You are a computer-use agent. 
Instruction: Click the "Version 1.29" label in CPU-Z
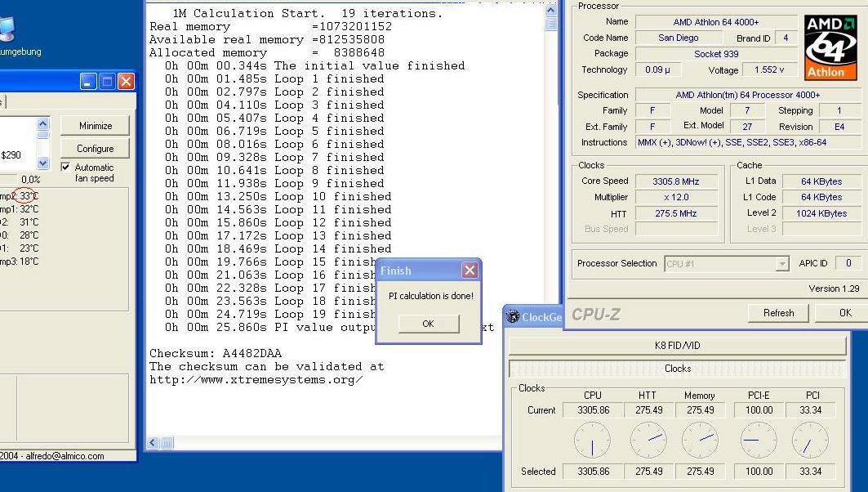pos(835,288)
